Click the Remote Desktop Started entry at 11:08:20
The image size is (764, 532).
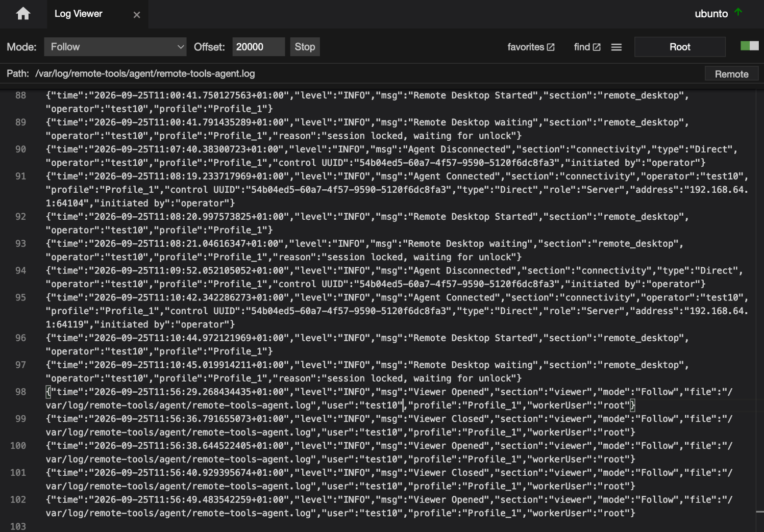[367, 223]
